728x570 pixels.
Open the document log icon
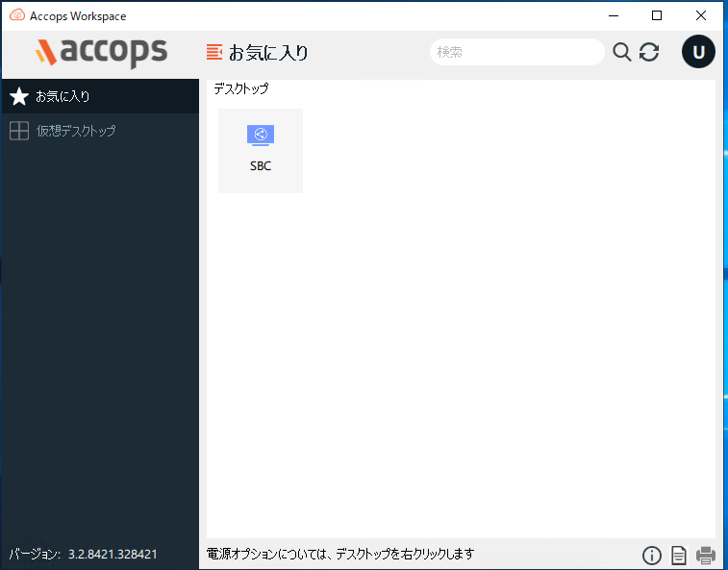pos(679,555)
